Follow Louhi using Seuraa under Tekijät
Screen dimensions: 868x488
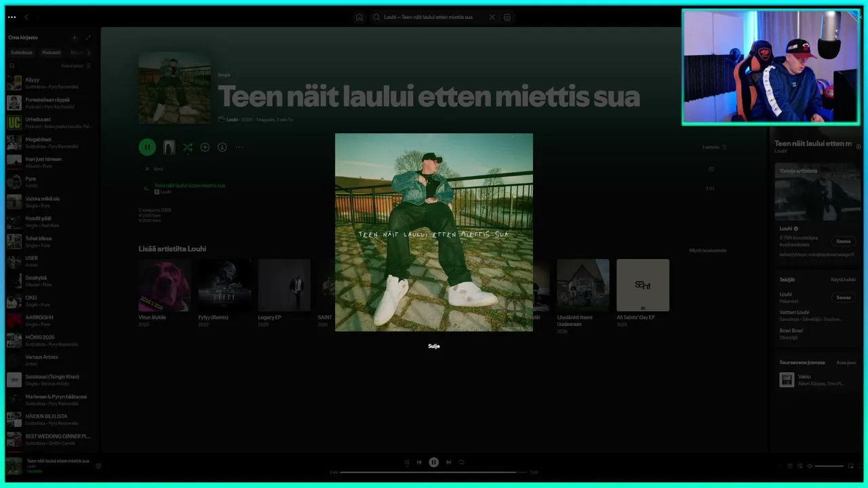coord(843,297)
